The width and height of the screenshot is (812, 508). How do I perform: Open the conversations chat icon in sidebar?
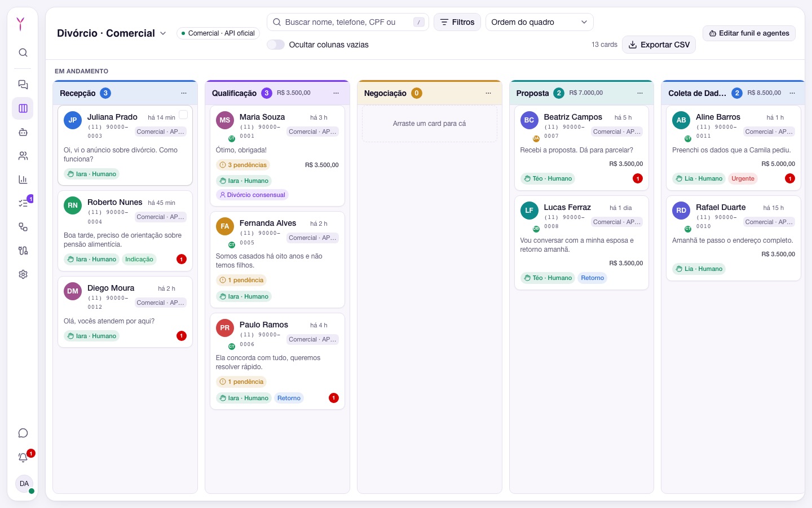pyautogui.click(x=23, y=85)
